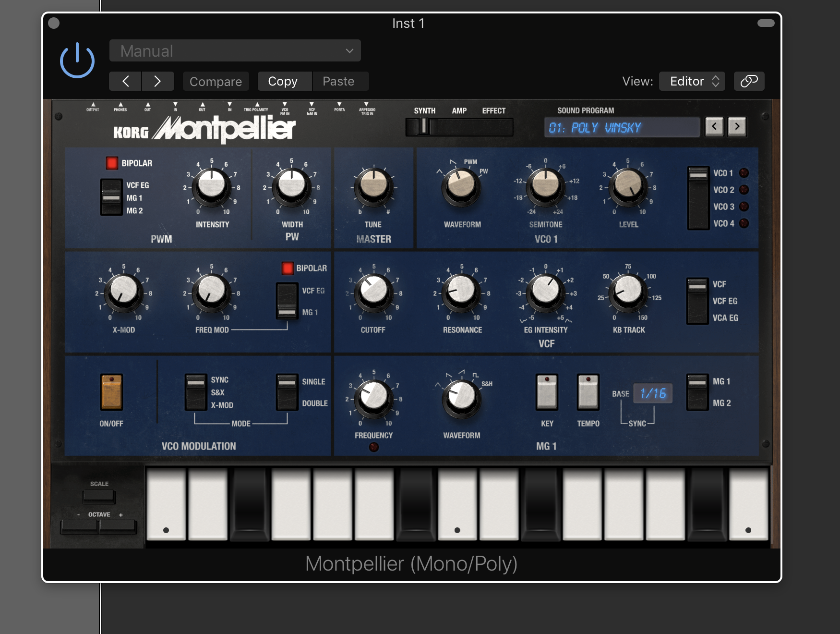
Task: Click the MASTER TUNE knob
Action: [x=373, y=186]
